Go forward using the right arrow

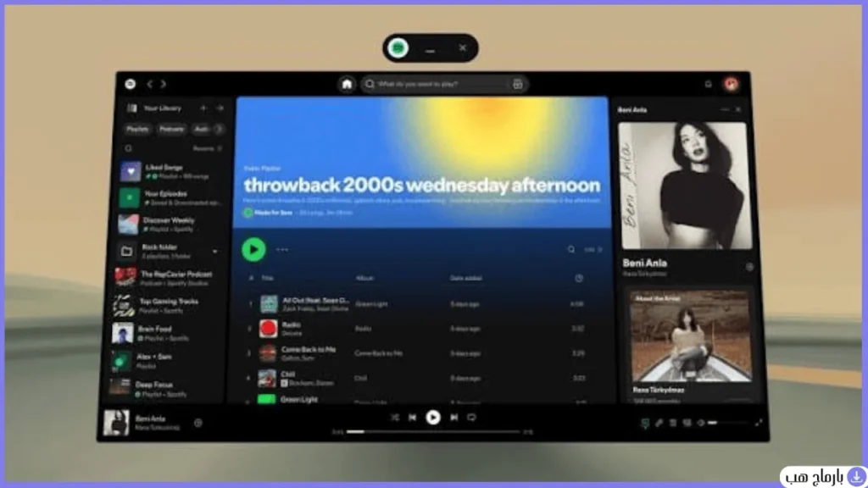click(164, 84)
